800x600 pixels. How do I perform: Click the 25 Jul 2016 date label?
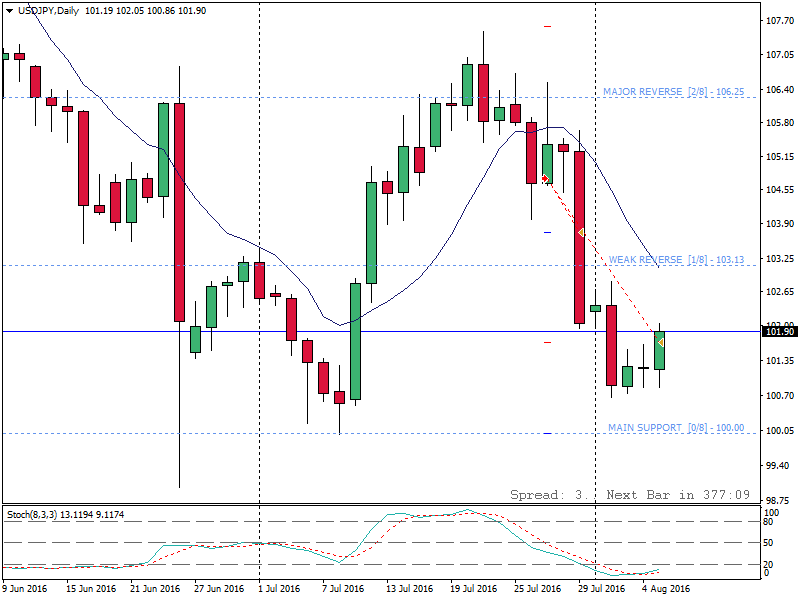[537, 589]
